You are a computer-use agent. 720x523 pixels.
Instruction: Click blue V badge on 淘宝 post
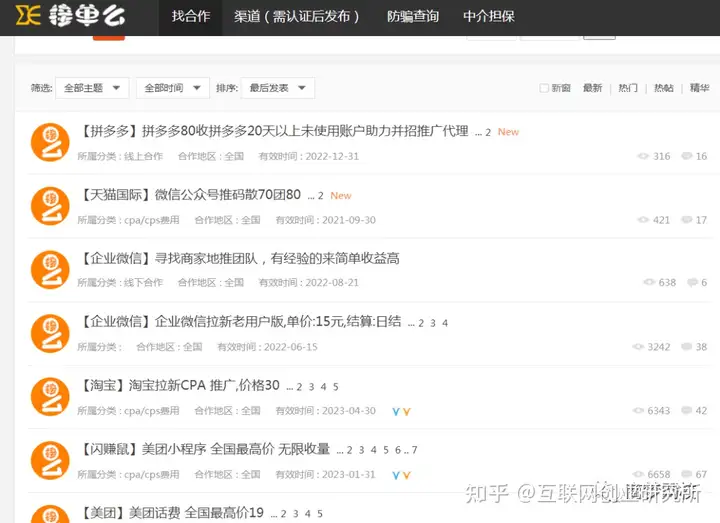[x=396, y=412]
